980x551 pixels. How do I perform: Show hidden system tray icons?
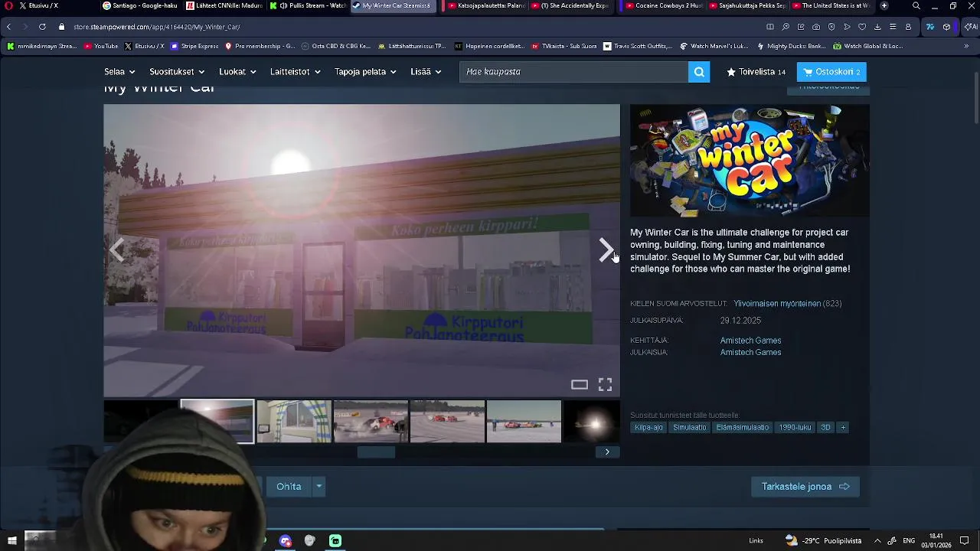click(877, 540)
